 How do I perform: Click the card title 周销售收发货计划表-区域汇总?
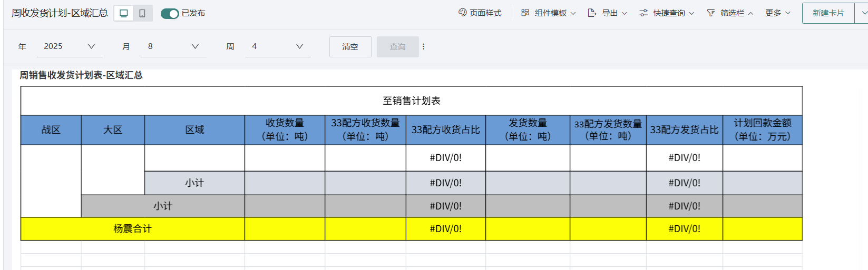tap(81, 75)
